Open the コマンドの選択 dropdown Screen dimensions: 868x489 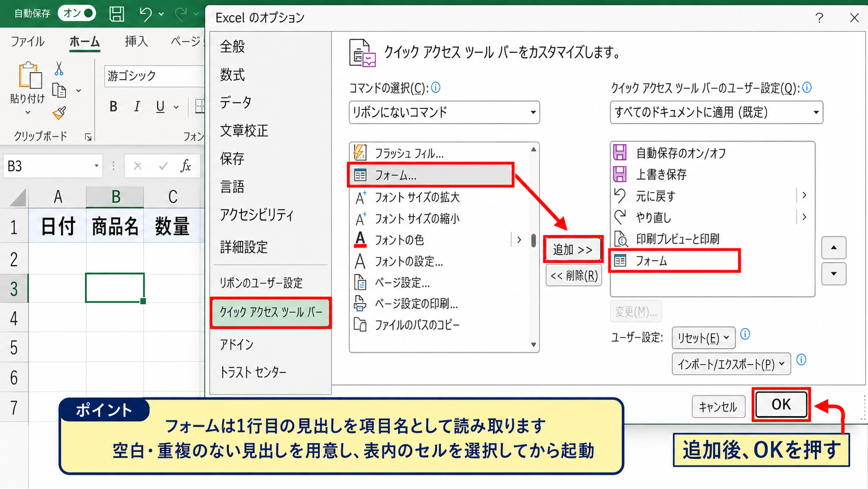pos(444,112)
